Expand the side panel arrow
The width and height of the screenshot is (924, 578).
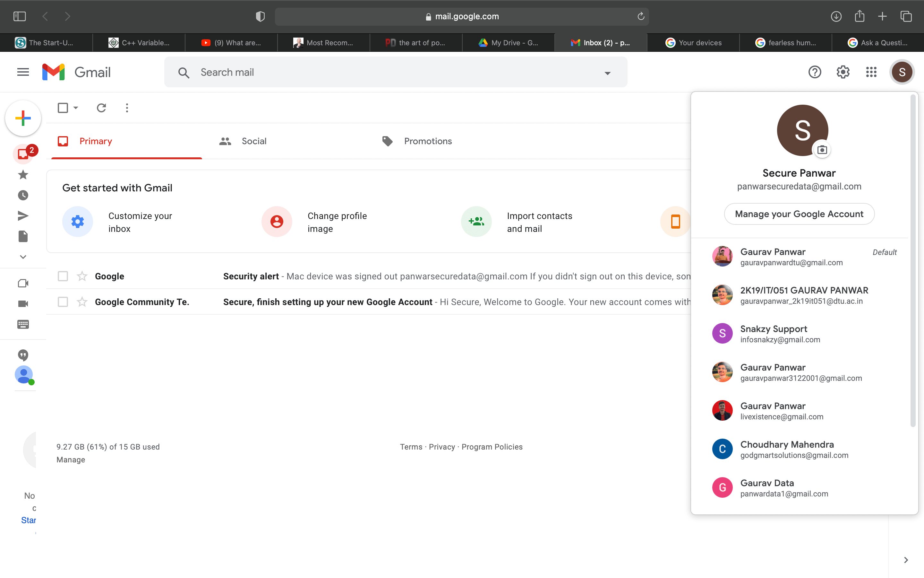tap(906, 560)
